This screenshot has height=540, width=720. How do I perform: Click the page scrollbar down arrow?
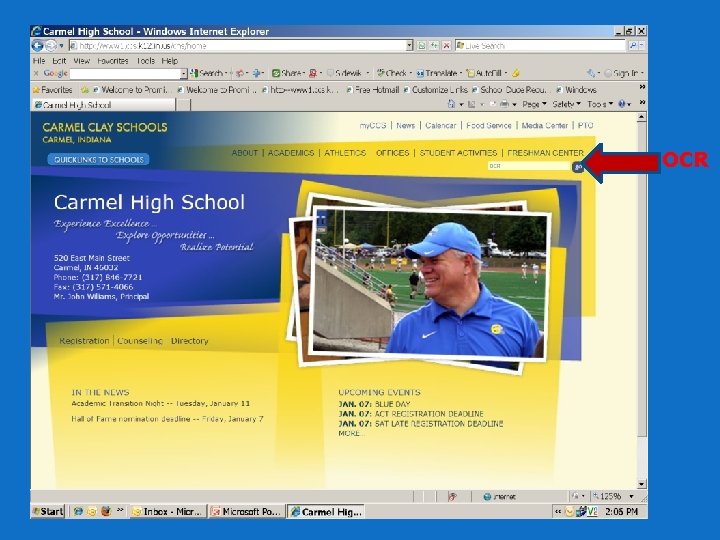click(x=641, y=484)
